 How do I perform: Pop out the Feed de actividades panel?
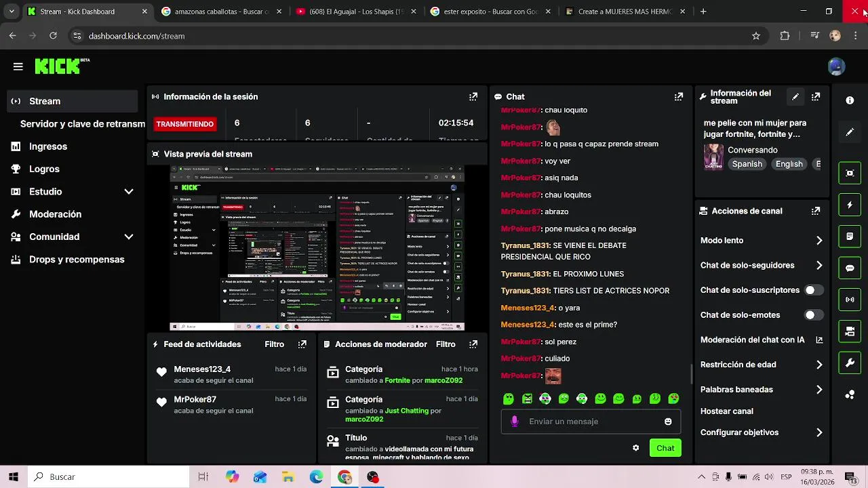(x=302, y=344)
